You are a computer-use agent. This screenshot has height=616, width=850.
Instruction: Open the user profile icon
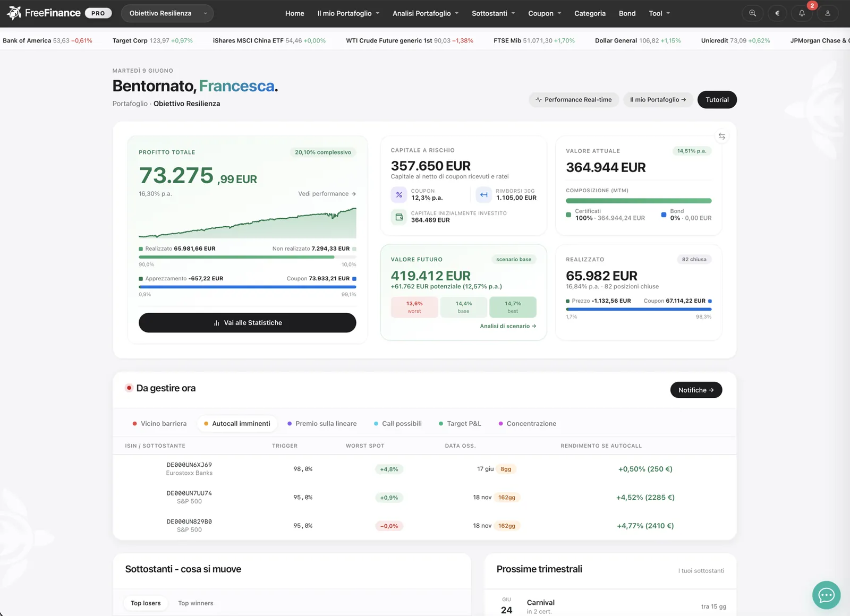click(827, 13)
